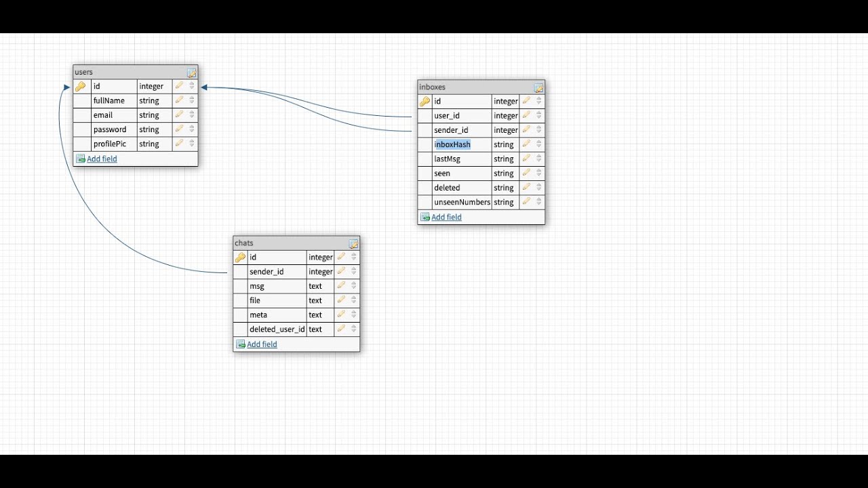Click the password field name

[x=110, y=129]
